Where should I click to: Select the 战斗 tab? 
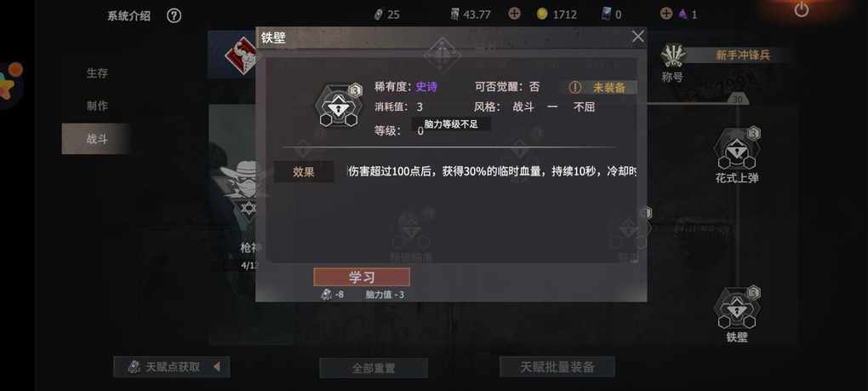(x=97, y=139)
